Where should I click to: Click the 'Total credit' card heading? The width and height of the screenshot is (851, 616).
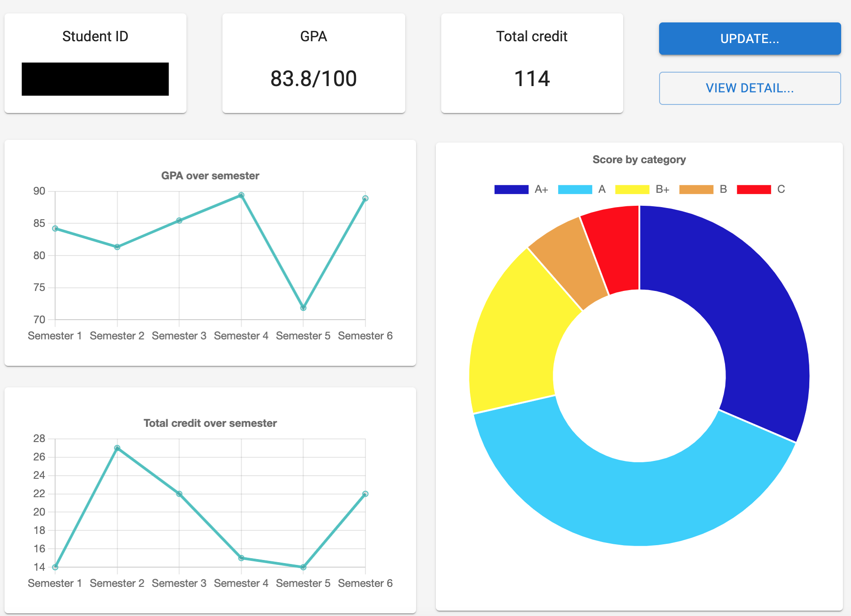(532, 36)
